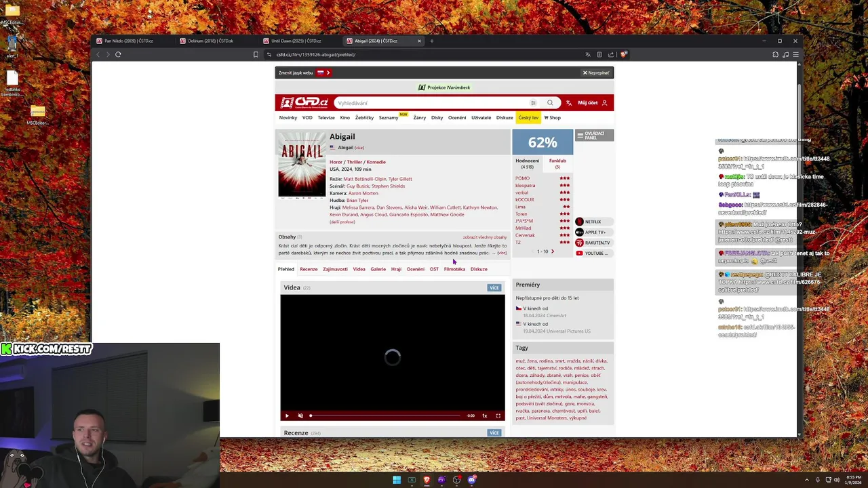Click the yellow Český lev menu item
Screen dimensions: 868x488
(528, 118)
